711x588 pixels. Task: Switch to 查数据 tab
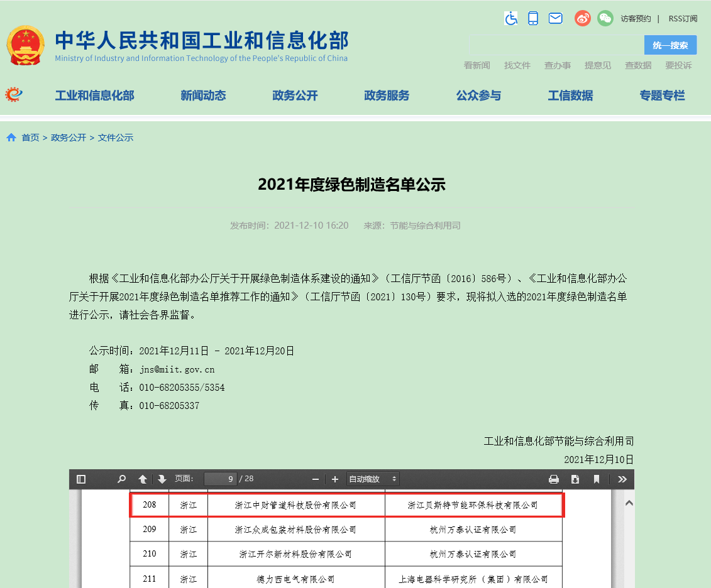(x=638, y=65)
